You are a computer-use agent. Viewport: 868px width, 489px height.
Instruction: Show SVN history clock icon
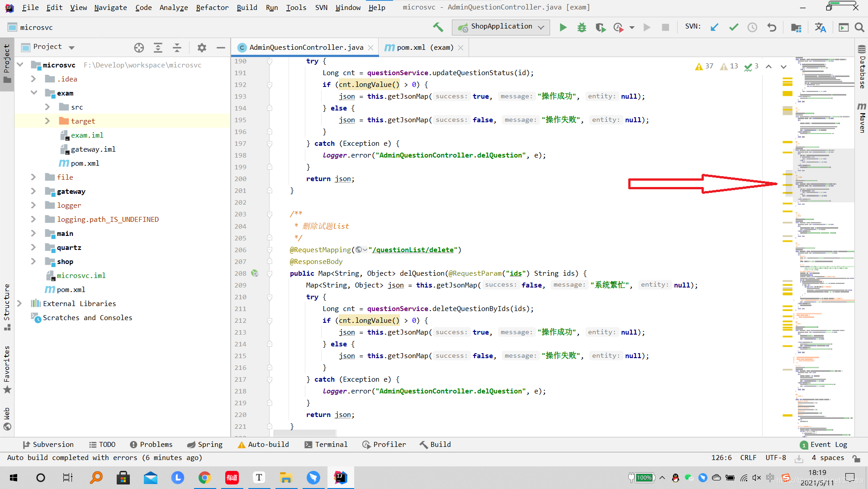click(x=752, y=27)
